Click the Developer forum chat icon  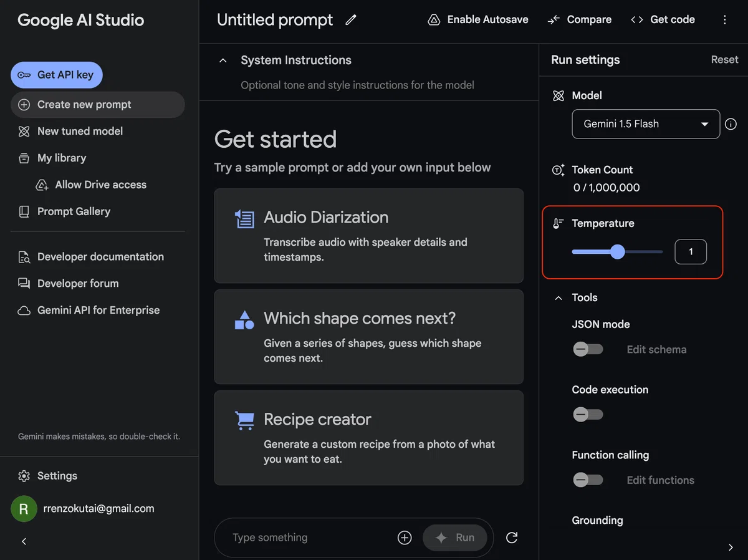click(24, 284)
